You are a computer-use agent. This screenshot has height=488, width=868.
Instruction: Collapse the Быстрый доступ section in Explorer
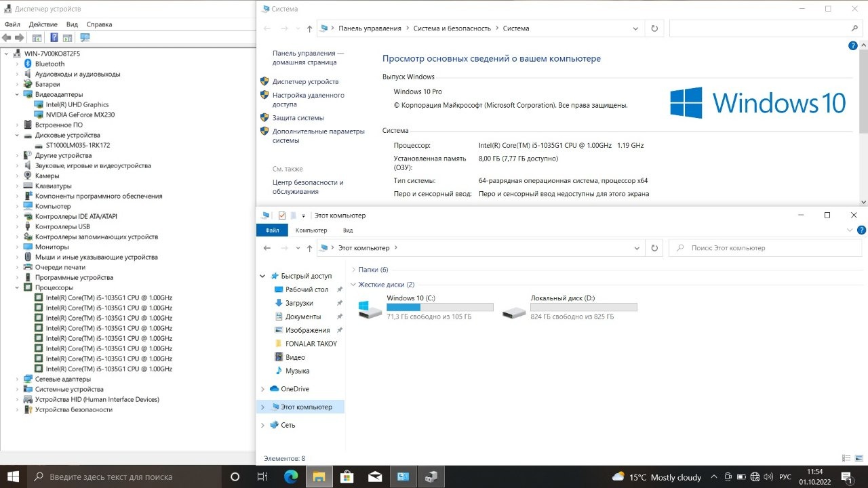coord(263,276)
